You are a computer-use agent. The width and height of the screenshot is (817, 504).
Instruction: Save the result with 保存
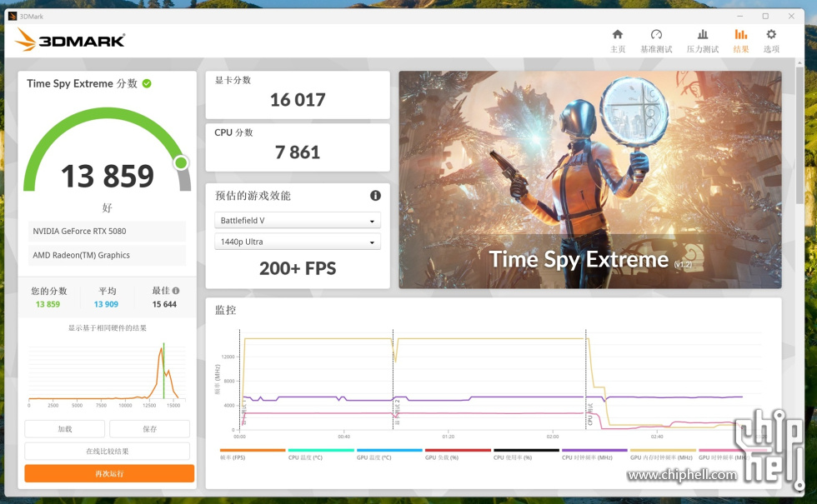coord(149,429)
